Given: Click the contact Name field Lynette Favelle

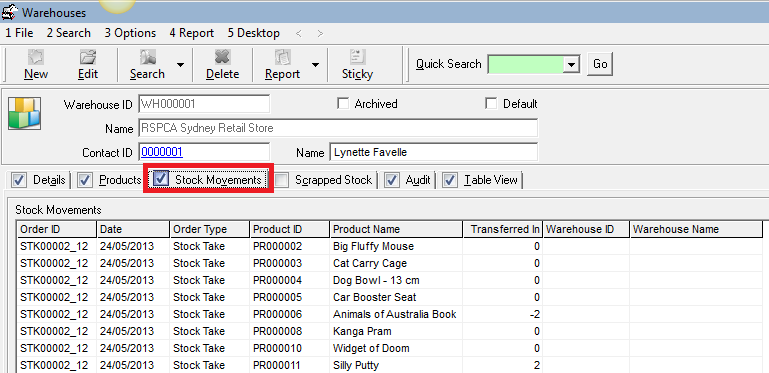Looking at the screenshot, I should tap(434, 152).
